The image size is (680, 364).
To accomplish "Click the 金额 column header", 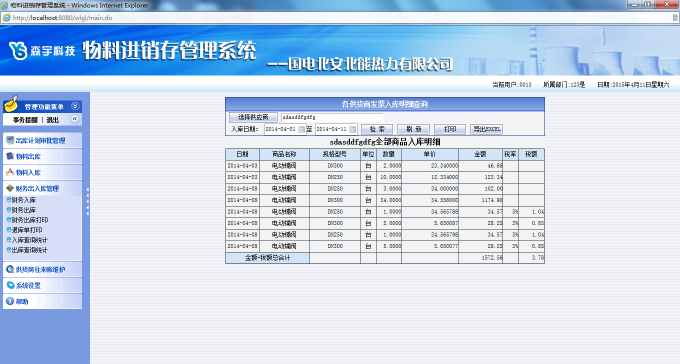I will [480, 154].
